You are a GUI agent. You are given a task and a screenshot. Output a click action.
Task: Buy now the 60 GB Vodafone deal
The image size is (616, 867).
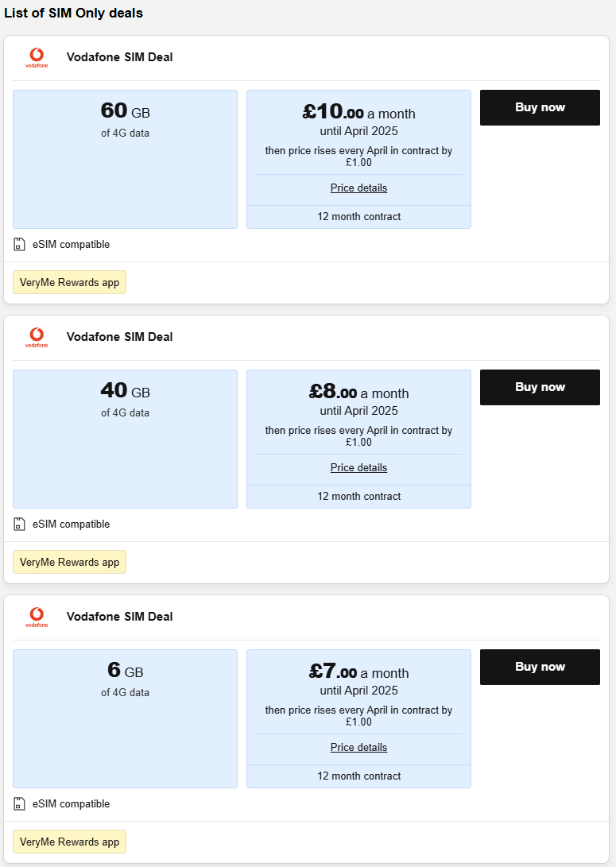pos(540,107)
